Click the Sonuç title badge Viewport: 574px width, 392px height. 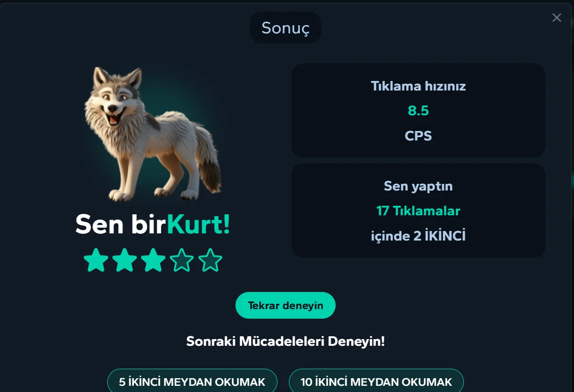pyautogui.click(x=286, y=28)
